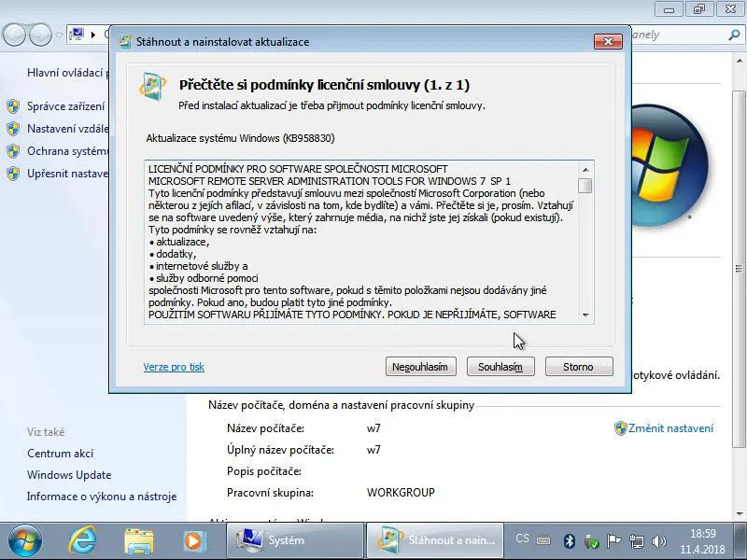Click shield icon next to Správce zařízení

(13, 106)
